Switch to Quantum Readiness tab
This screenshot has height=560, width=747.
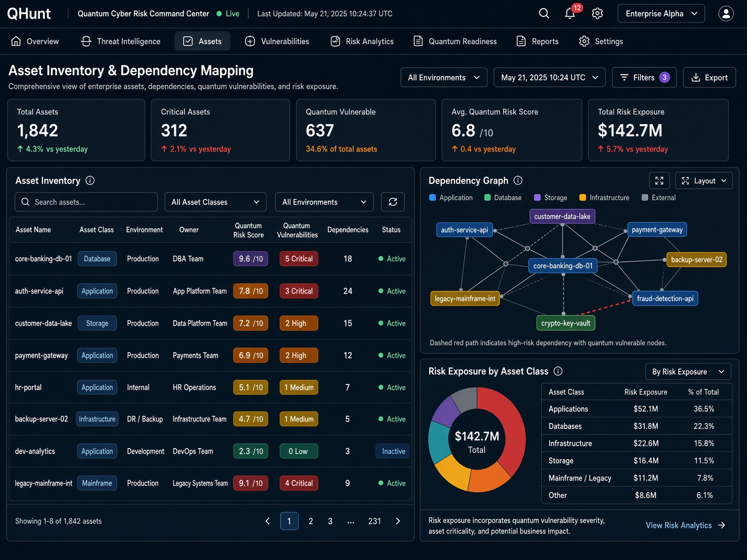pyautogui.click(x=455, y=42)
